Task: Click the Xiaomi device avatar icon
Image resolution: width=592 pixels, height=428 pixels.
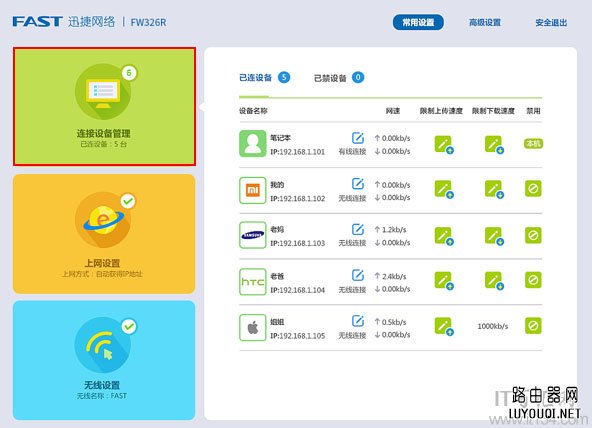Action: (253, 190)
